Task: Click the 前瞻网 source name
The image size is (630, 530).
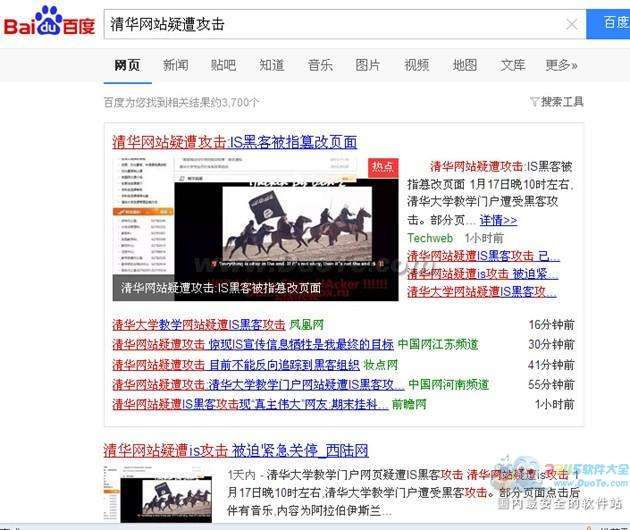Action: (x=409, y=404)
